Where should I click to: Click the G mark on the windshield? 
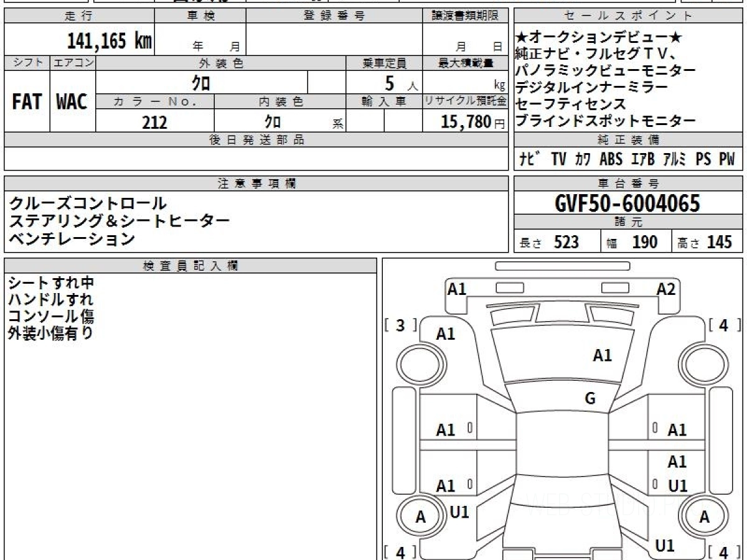(x=590, y=398)
